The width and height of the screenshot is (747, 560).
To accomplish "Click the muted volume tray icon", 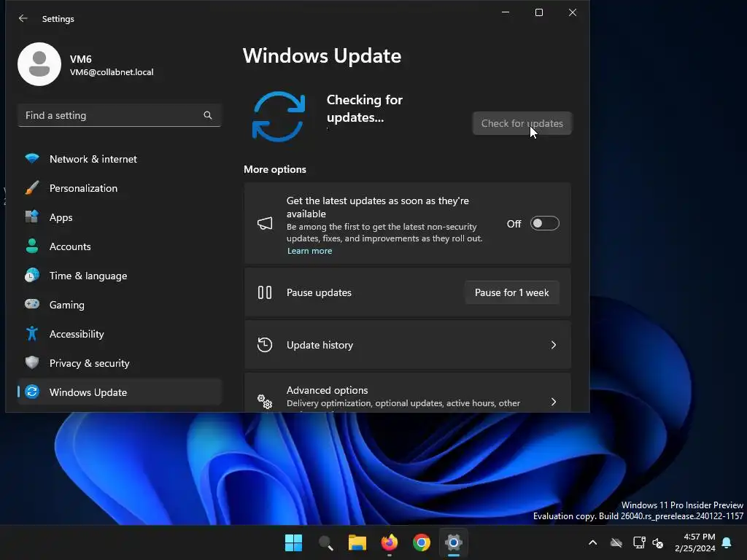I will 658,542.
